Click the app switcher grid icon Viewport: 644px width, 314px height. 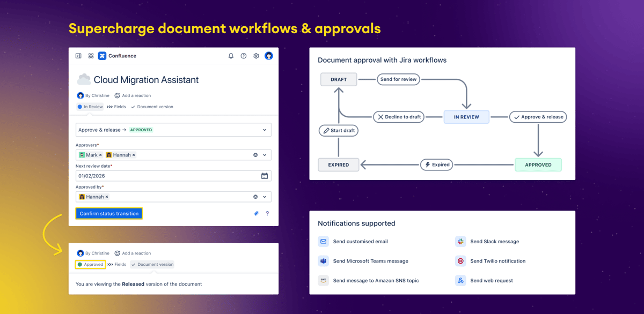tap(91, 56)
